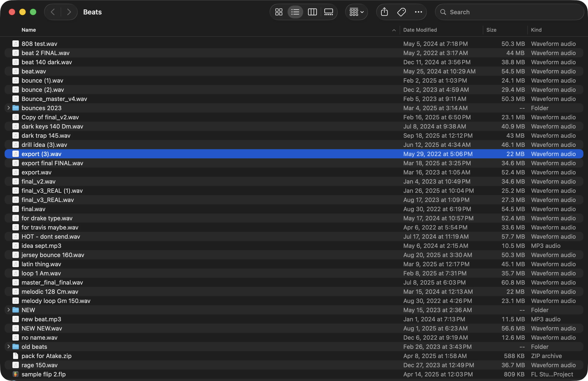588x381 pixels.
Task: Click the NEW folder icon
Action: (16, 310)
